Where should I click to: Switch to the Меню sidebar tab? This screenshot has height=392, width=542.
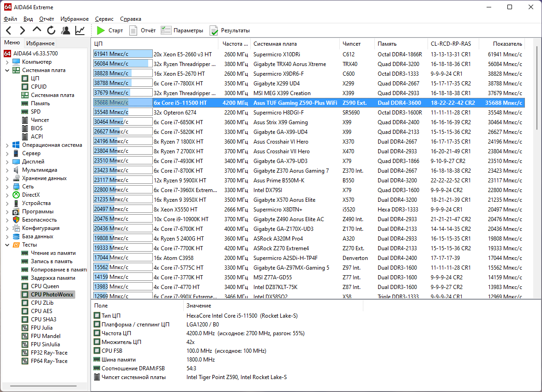tap(12, 42)
